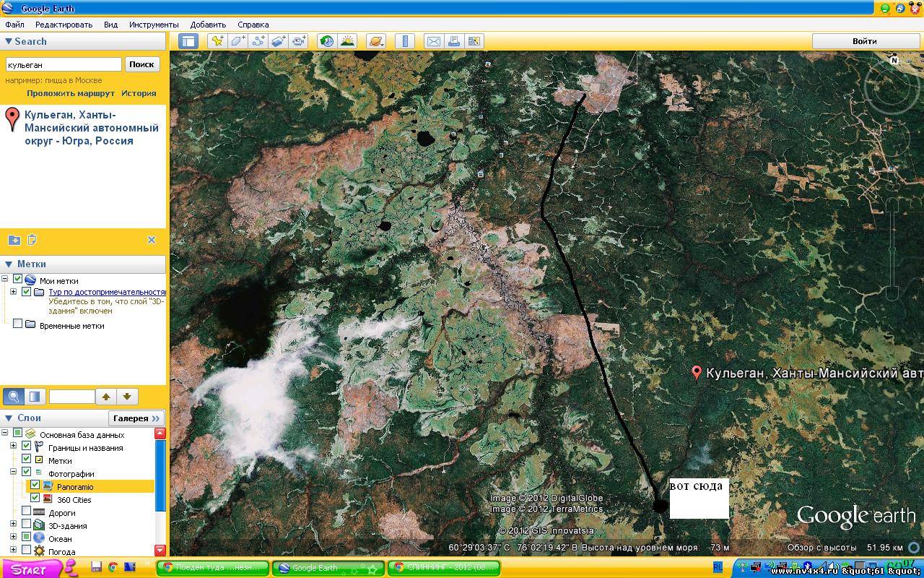
Task: Toggle Временные метки checkbox
Action: [17, 324]
